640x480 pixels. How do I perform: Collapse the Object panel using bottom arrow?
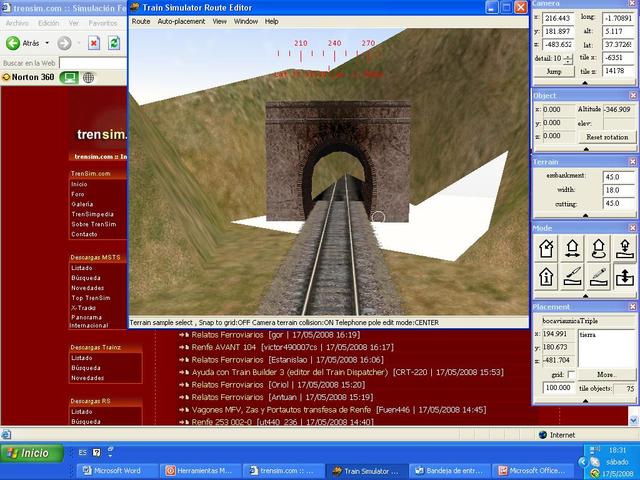coord(586,148)
